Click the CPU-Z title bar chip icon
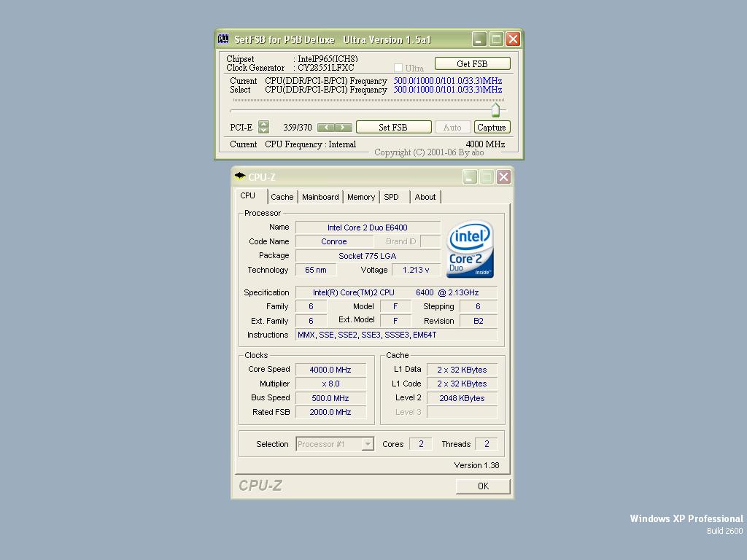Screen dimensions: 747x560 (240, 176)
